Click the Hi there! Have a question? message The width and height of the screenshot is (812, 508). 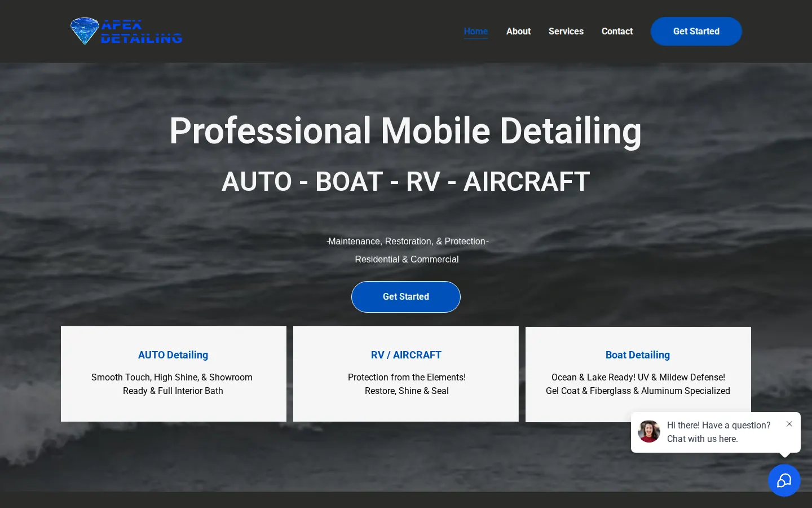pyautogui.click(x=718, y=432)
